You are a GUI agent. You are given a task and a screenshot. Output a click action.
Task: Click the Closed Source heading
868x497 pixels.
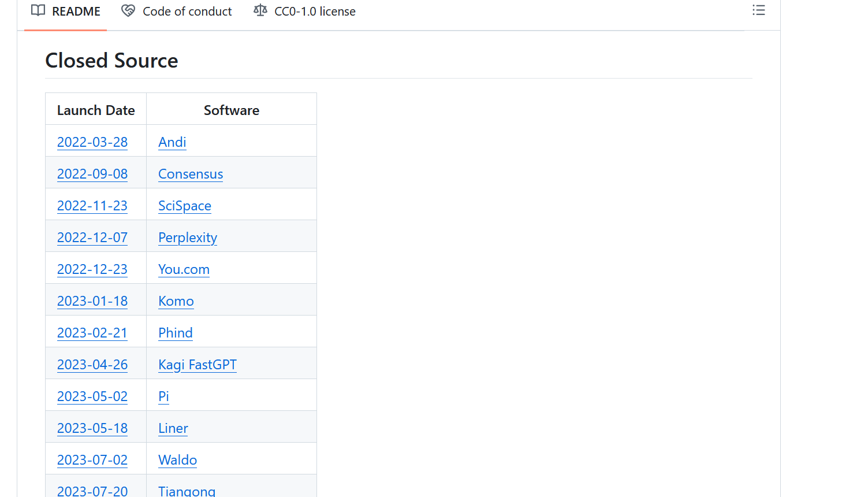pyautogui.click(x=111, y=61)
